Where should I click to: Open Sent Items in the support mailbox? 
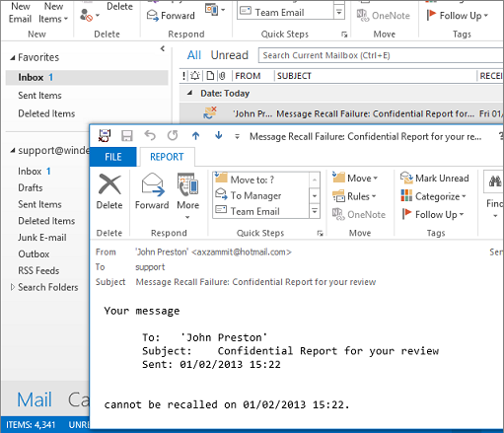click(39, 204)
